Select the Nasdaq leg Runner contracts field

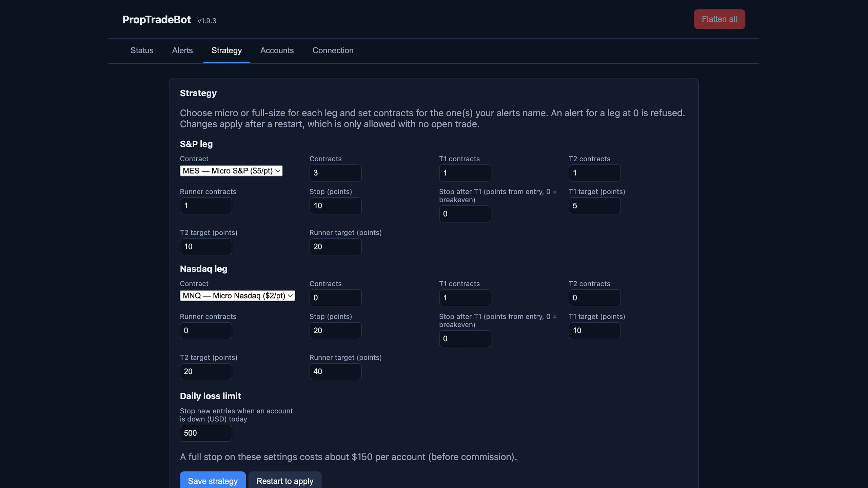pyautogui.click(x=206, y=331)
